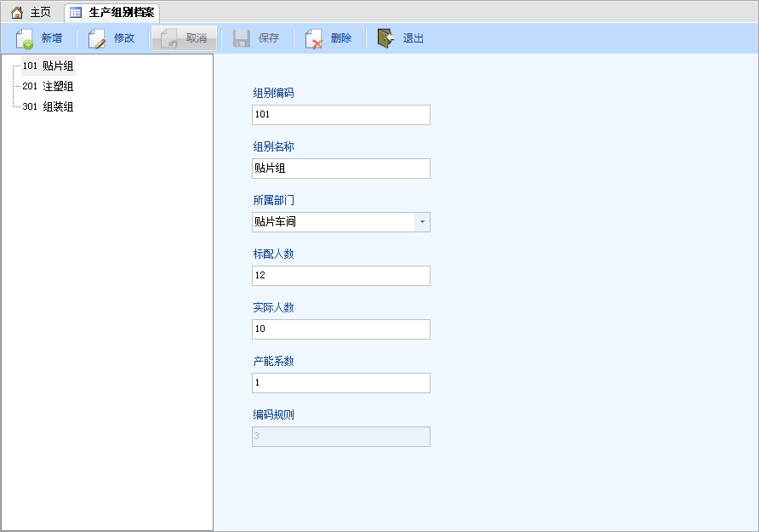Click the 保存 button label
Image resolution: width=759 pixels, height=532 pixels.
coord(269,38)
